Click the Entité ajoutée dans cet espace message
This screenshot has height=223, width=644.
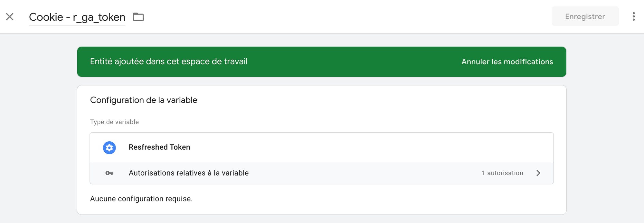pos(169,61)
